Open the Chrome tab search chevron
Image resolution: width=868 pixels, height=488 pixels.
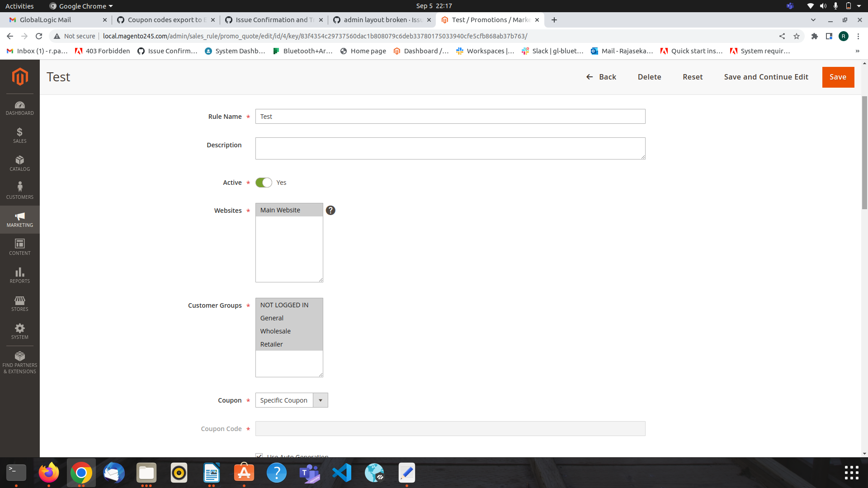pyautogui.click(x=813, y=19)
